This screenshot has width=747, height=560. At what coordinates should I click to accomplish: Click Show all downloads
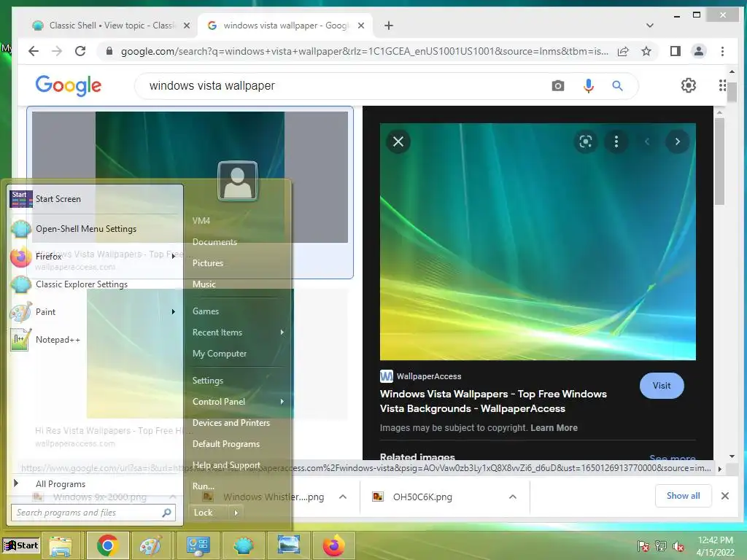point(683,496)
